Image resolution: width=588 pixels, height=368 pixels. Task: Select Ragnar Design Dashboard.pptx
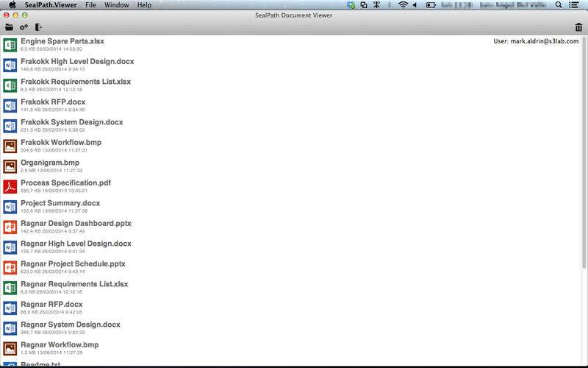coord(76,224)
